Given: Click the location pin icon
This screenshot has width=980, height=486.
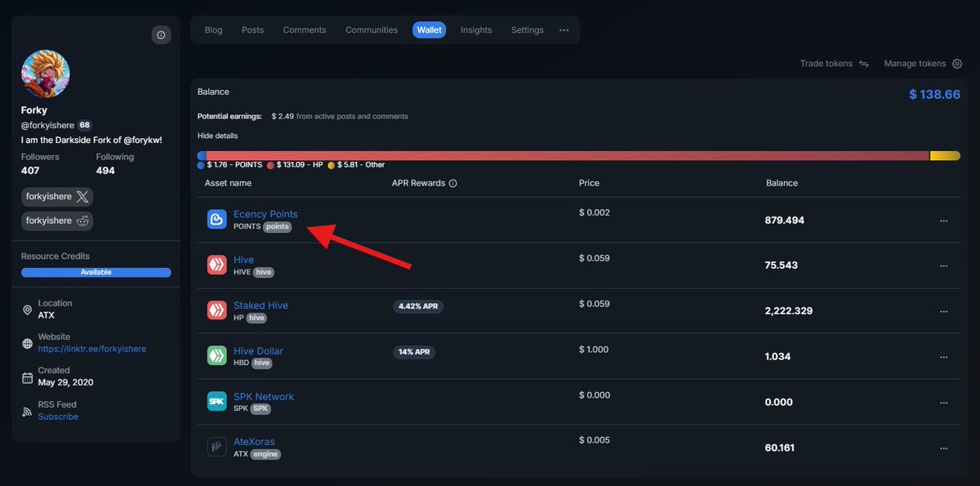Looking at the screenshot, I should pyautogui.click(x=27, y=310).
